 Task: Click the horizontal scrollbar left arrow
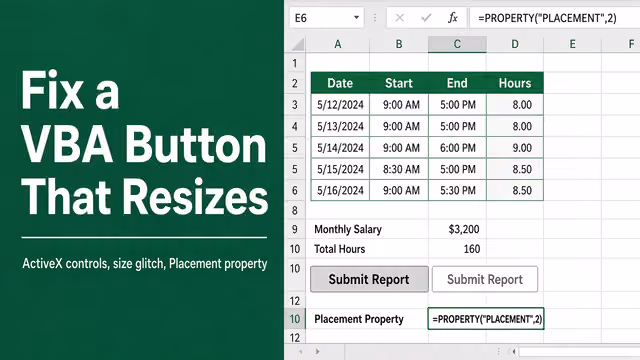(514, 351)
